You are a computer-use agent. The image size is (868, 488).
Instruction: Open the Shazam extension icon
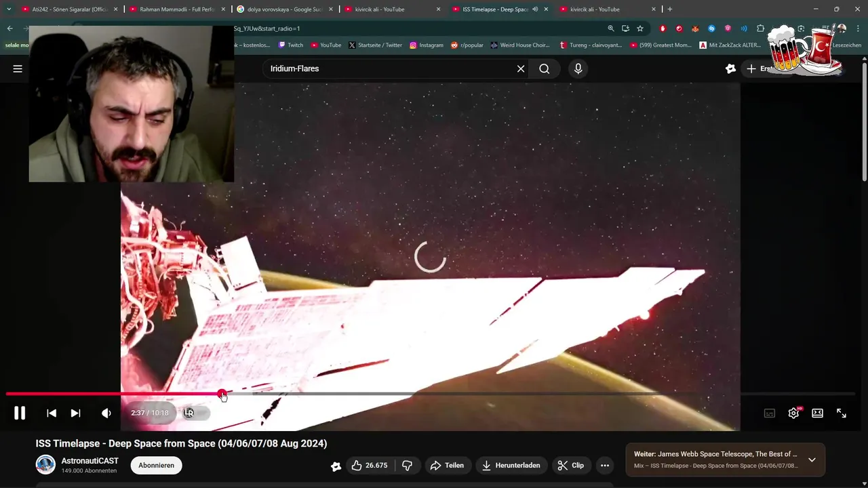click(x=711, y=28)
